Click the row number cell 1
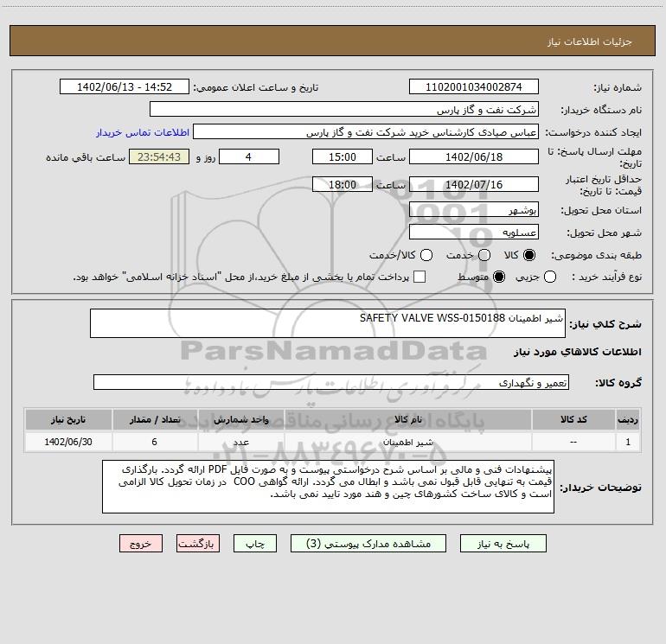 pyautogui.click(x=628, y=443)
